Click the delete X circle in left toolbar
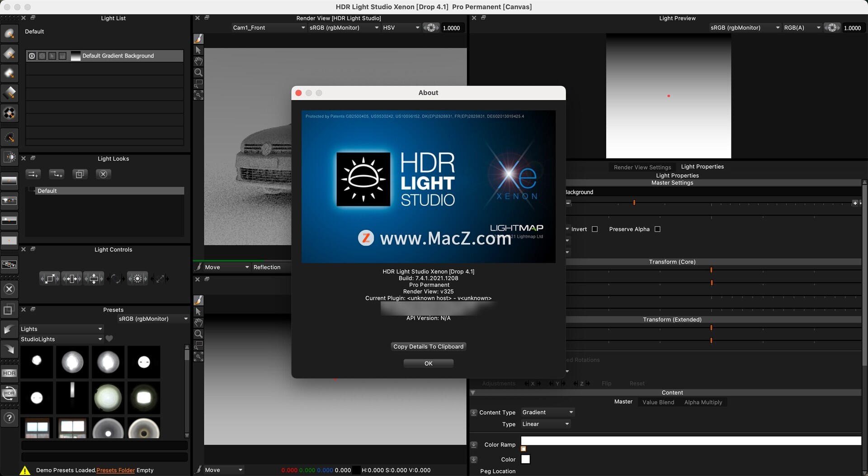This screenshot has width=868, height=476. pos(9,289)
